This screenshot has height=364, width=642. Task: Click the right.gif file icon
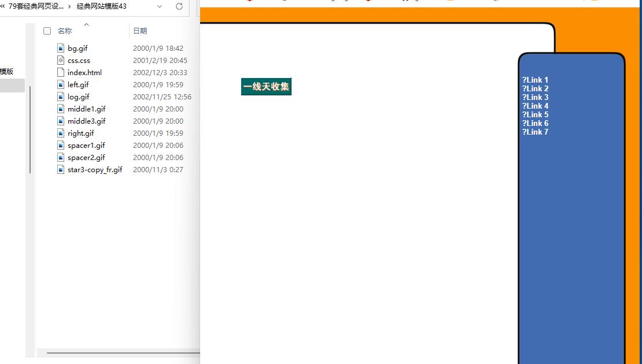pos(61,133)
